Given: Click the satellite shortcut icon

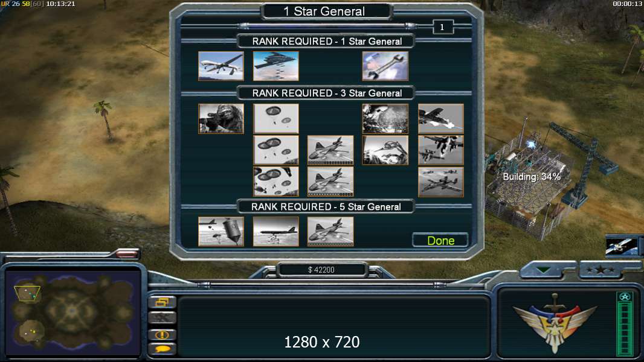Looking at the screenshot, I should 622,246.
